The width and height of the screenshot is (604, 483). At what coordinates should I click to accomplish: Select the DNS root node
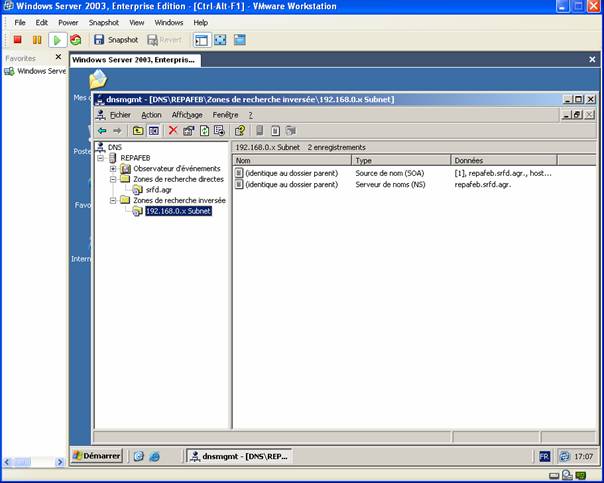click(114, 147)
